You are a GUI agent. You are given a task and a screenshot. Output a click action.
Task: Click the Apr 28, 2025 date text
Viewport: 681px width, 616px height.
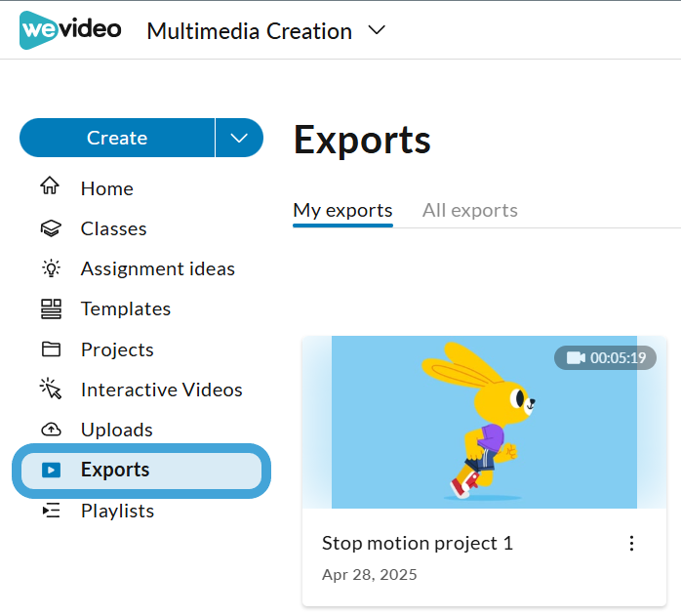point(369,575)
